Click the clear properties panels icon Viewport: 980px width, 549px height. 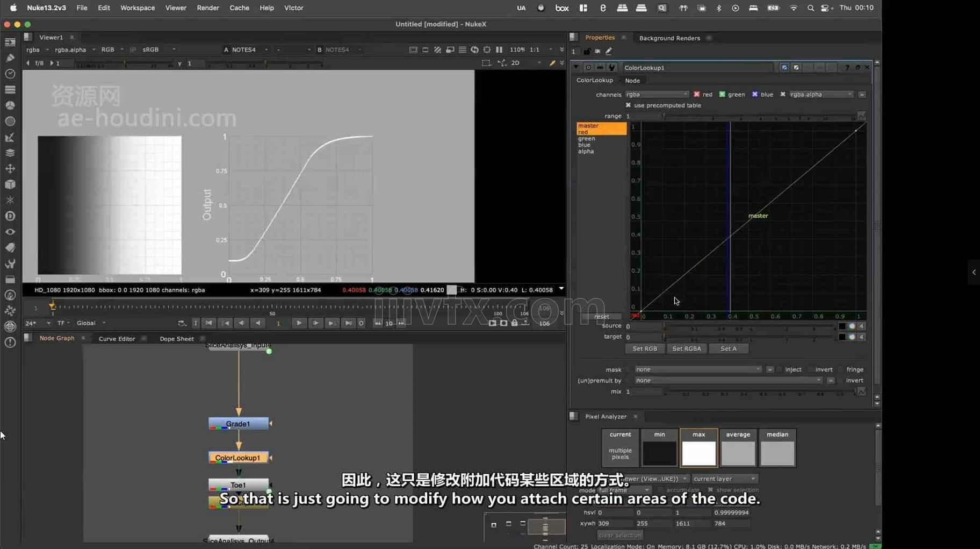click(597, 52)
